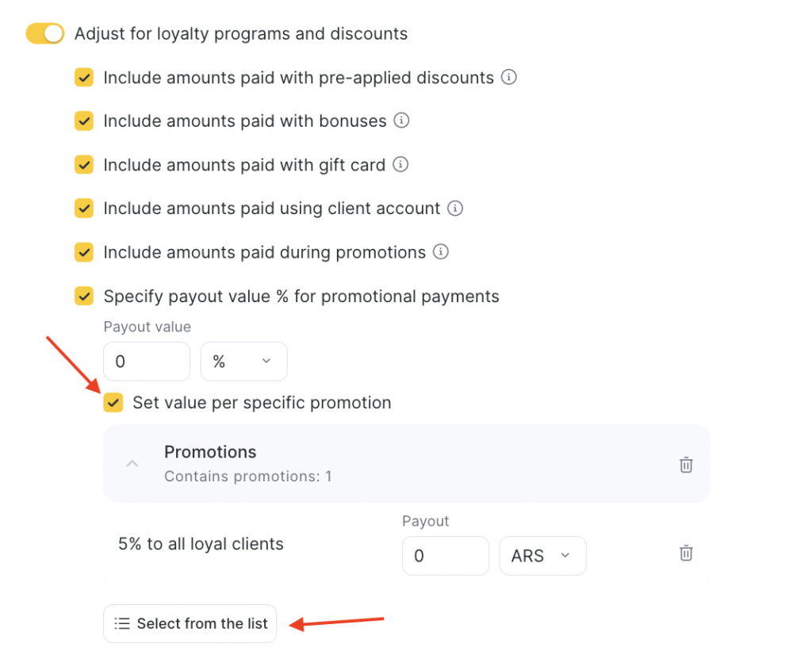Screen dimensions: 812x659
Task: Disable Set value per specific promotion
Action: (113, 403)
